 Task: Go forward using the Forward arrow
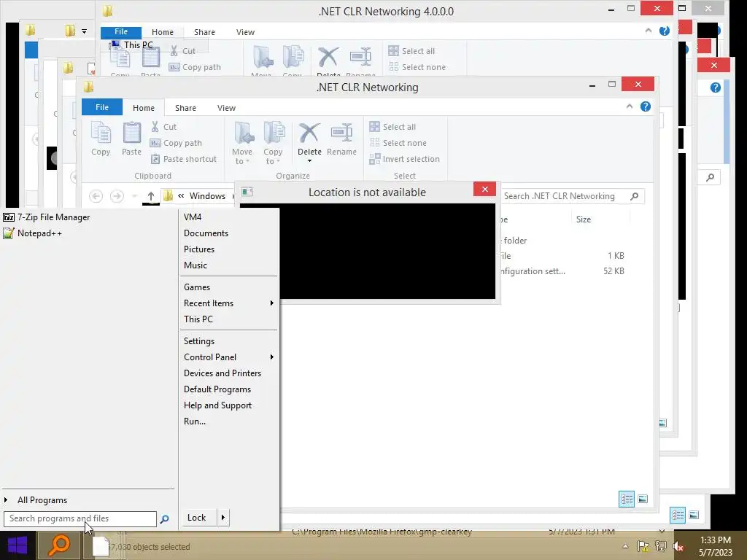coord(117,195)
